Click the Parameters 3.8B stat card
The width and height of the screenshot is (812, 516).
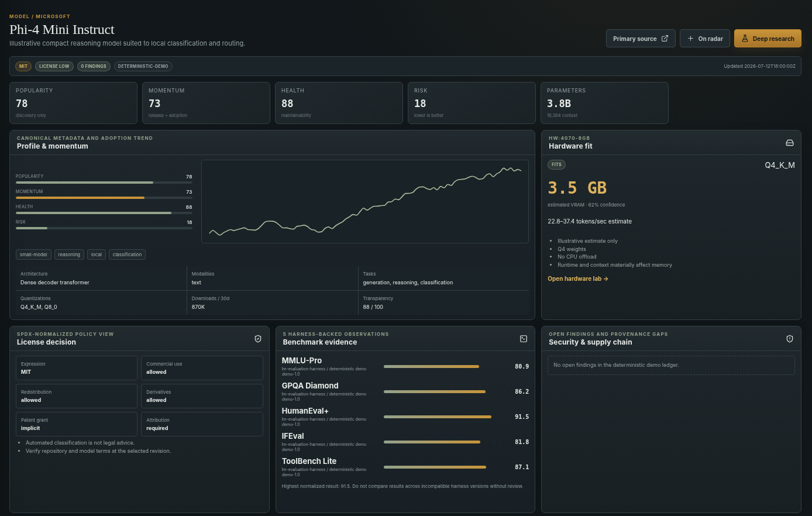(x=604, y=103)
